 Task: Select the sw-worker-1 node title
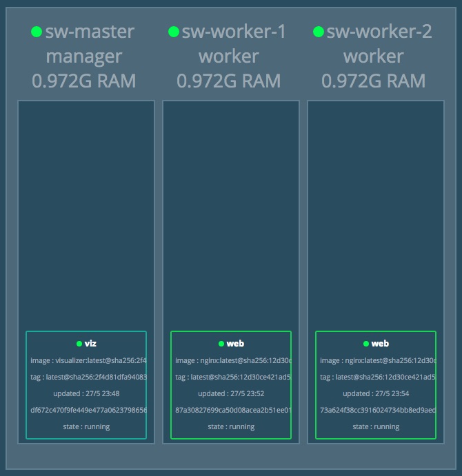(x=234, y=32)
